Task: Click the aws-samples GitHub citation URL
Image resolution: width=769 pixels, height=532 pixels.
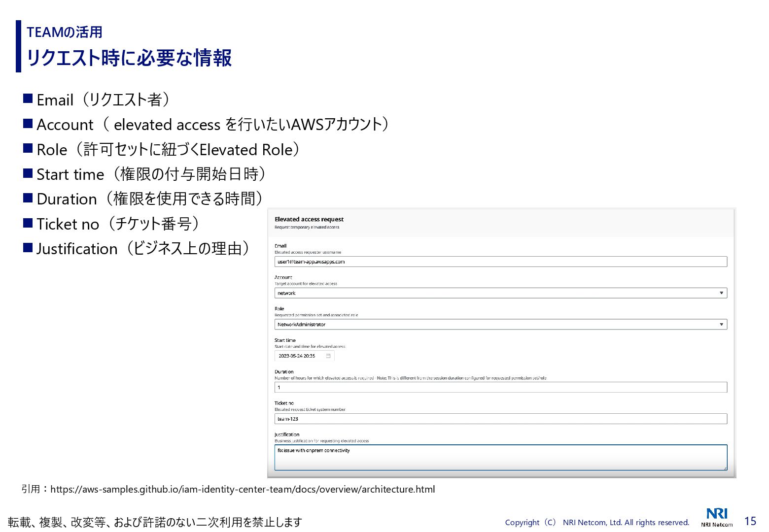Action: (x=243, y=489)
